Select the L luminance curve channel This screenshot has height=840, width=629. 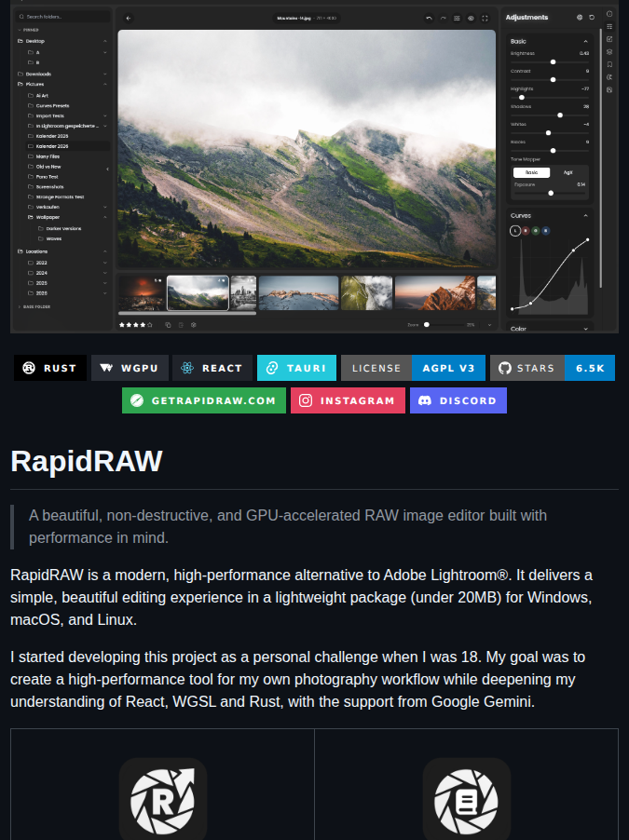coord(515,231)
